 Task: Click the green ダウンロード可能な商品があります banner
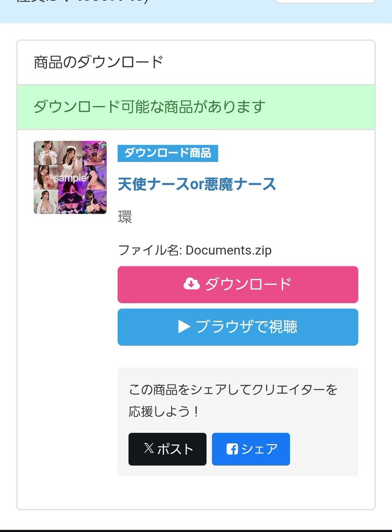click(196, 107)
